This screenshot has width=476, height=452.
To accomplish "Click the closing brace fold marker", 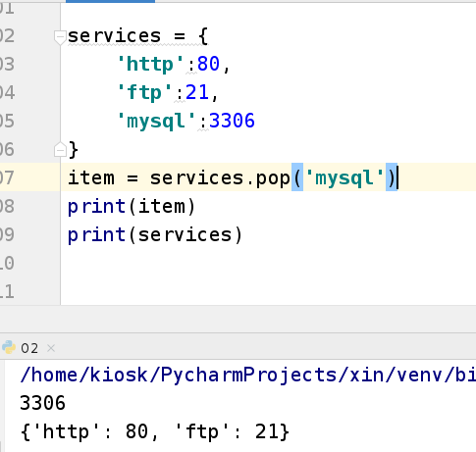I will tap(60, 149).
